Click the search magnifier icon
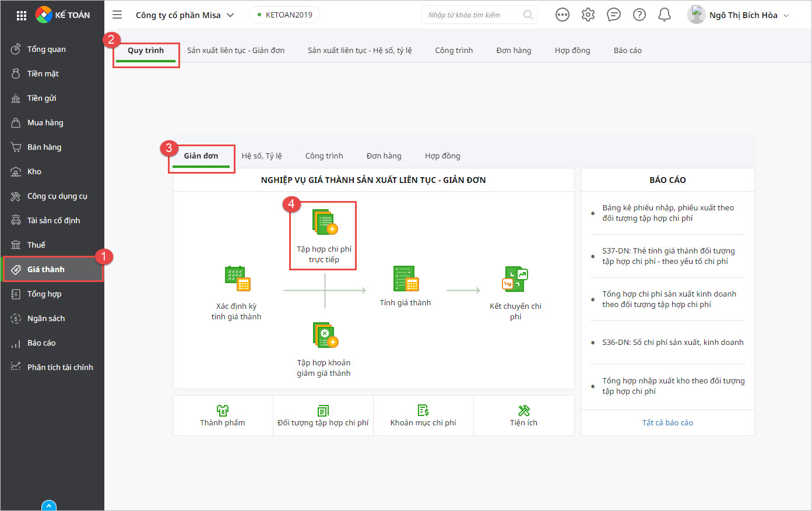This screenshot has height=511, width=812. tap(528, 15)
